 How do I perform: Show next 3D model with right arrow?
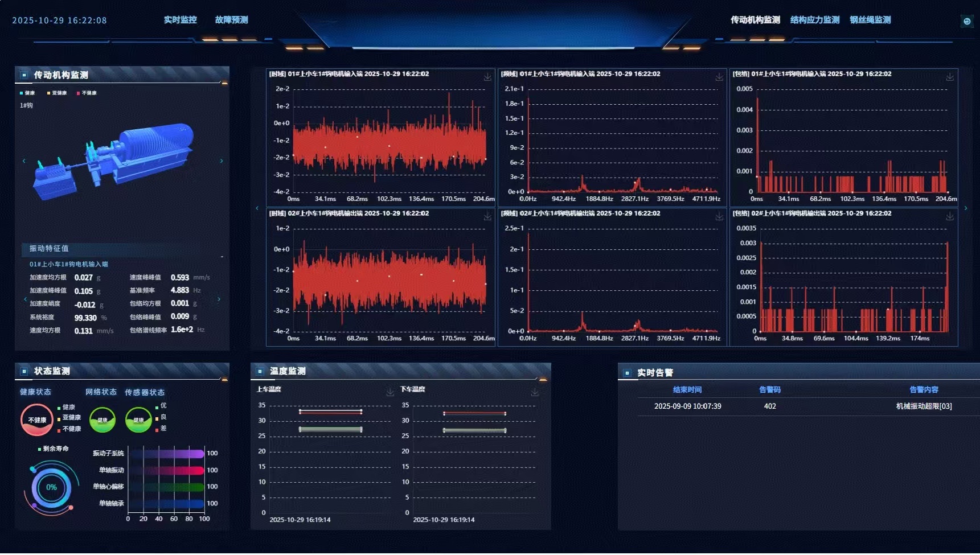pyautogui.click(x=222, y=161)
